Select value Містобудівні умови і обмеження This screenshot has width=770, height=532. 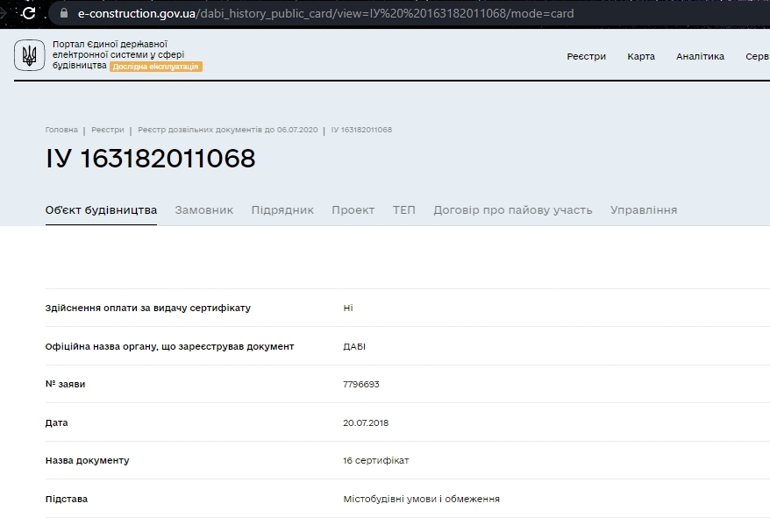click(421, 499)
